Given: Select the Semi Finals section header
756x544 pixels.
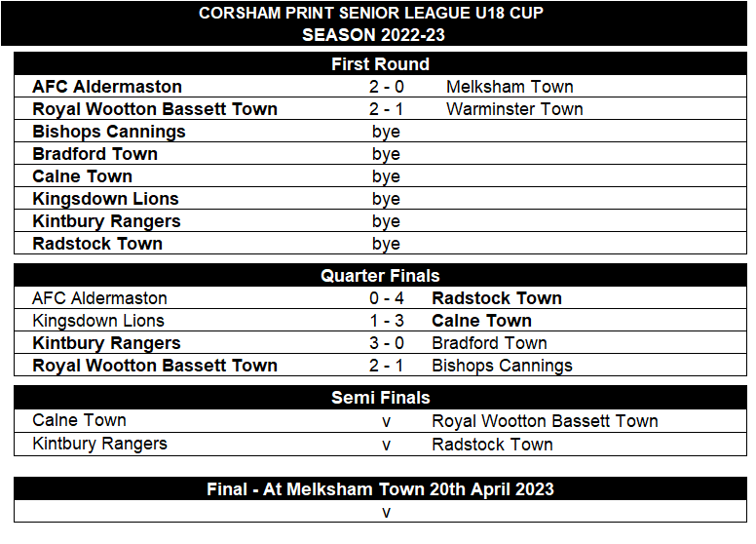Looking at the screenshot, I should click(x=380, y=398).
